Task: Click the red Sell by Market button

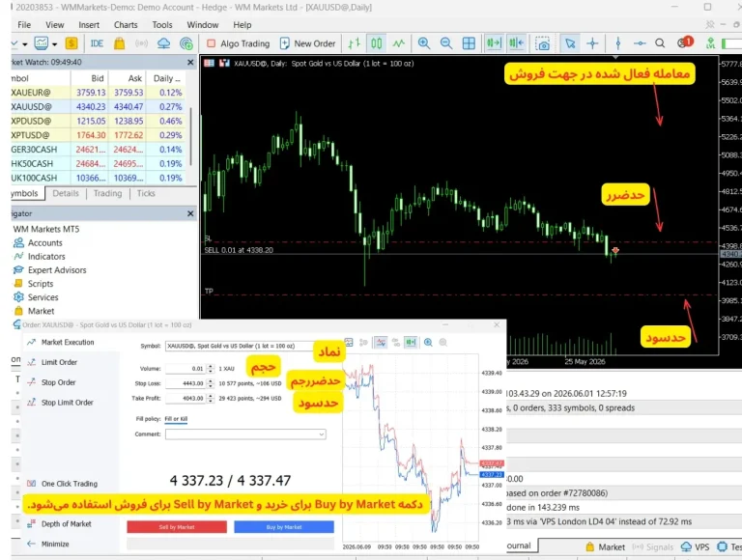Action: [177, 527]
